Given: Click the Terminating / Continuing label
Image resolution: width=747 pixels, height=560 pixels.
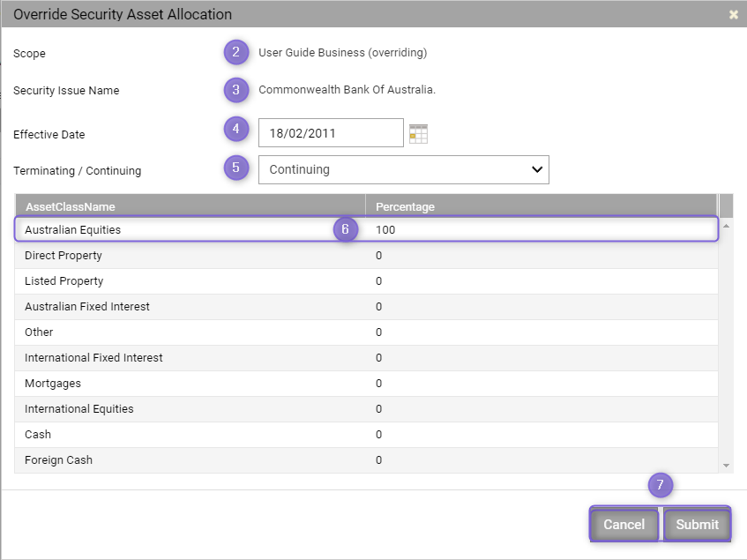Looking at the screenshot, I should (x=78, y=170).
